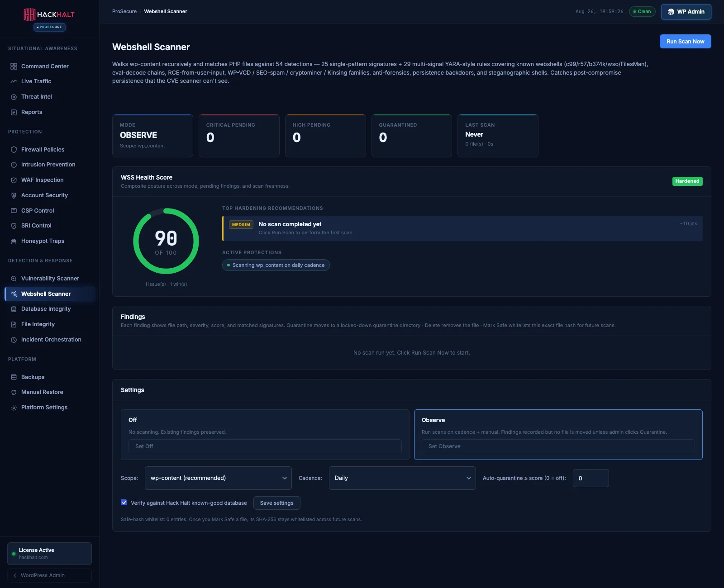Click the License Active card
The height and width of the screenshot is (588, 724).
[x=49, y=554]
